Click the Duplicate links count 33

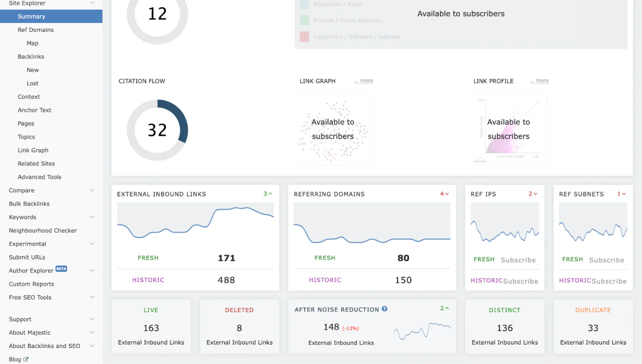(593, 328)
